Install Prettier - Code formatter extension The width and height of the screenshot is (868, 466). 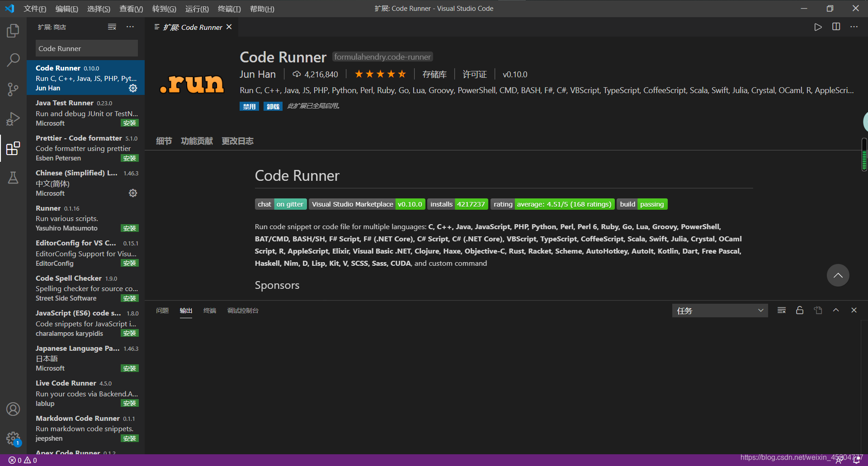130,158
